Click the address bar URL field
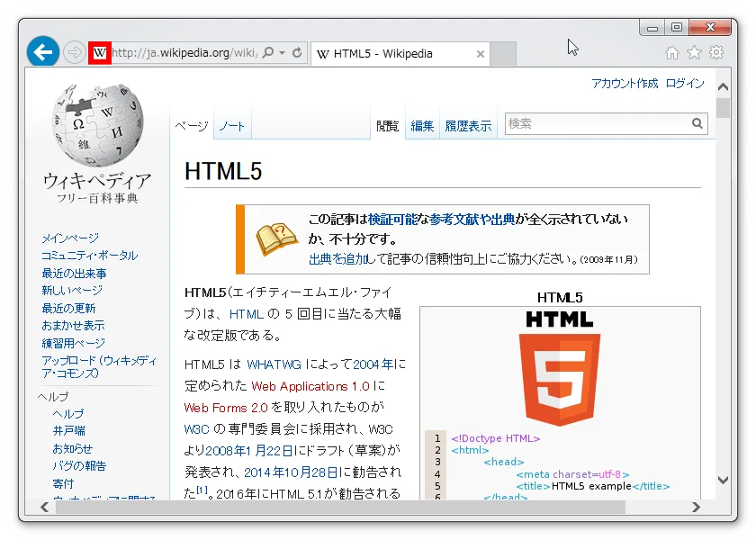Screen dimensions: 756x540 coord(185,52)
